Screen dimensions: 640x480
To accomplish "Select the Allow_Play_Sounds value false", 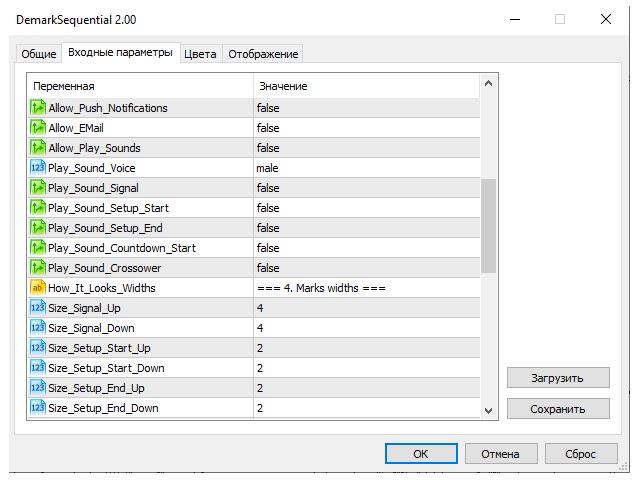I will (268, 148).
